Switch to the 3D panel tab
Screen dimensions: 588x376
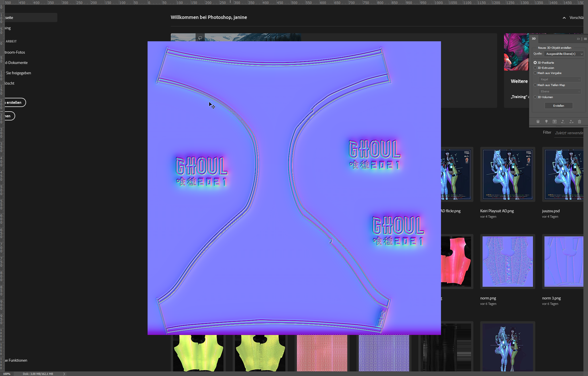coord(534,38)
